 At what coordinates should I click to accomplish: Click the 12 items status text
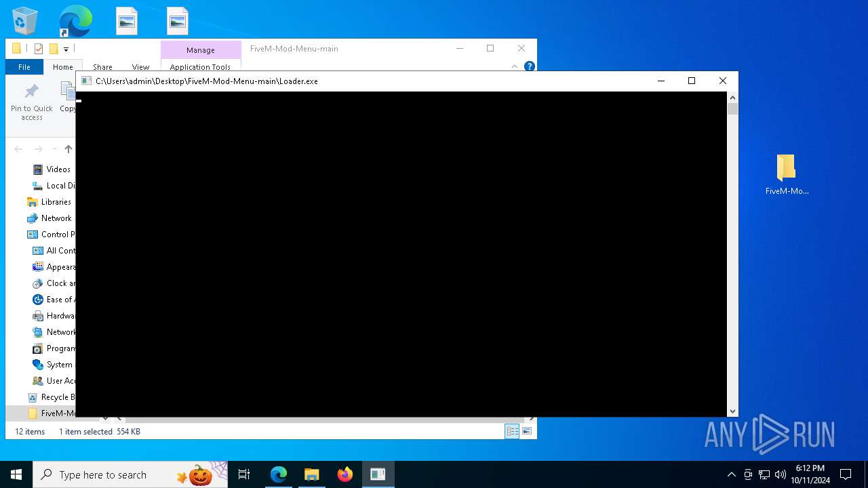click(30, 432)
